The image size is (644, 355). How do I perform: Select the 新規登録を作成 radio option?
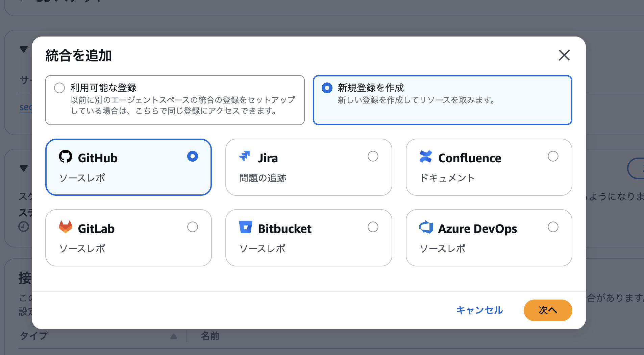pyautogui.click(x=327, y=88)
